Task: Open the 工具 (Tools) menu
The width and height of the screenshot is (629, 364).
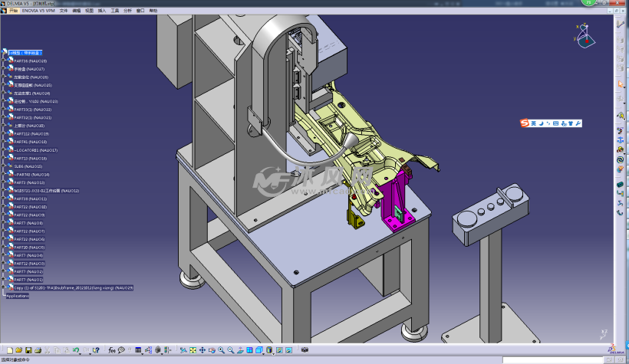Action: click(x=115, y=11)
